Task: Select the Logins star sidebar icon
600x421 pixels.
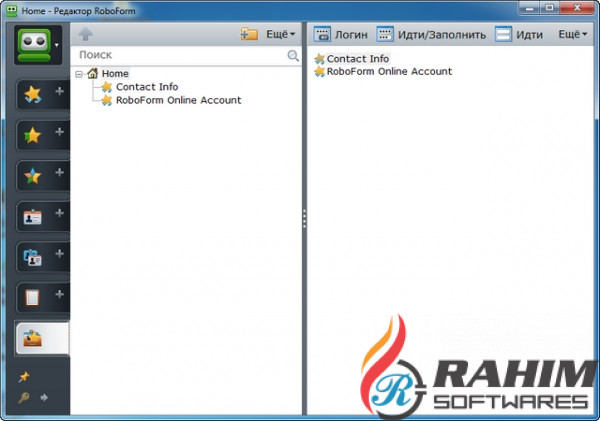Action: [33, 94]
